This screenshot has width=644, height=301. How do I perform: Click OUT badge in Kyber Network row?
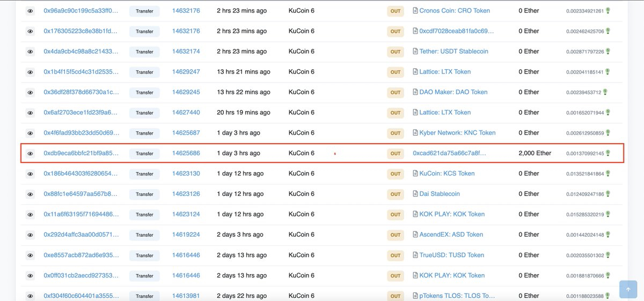click(396, 134)
